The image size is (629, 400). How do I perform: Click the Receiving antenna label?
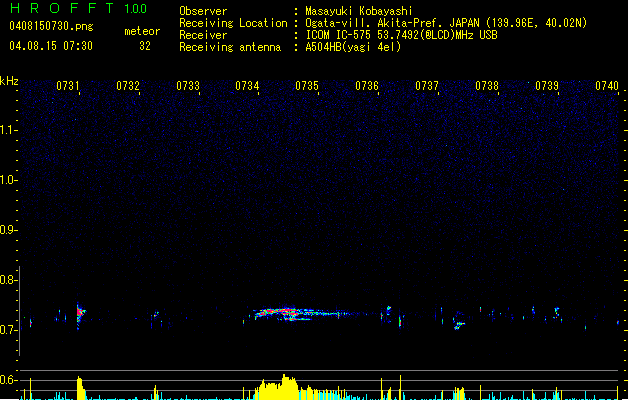point(230,47)
